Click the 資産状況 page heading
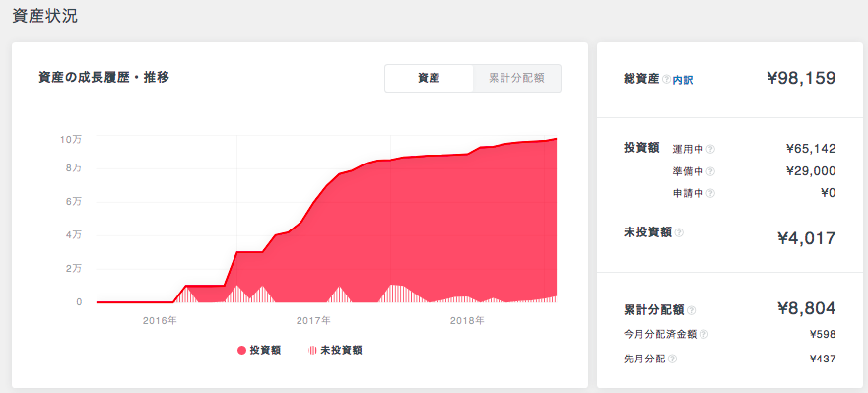This screenshot has width=868, height=393. pyautogui.click(x=45, y=16)
